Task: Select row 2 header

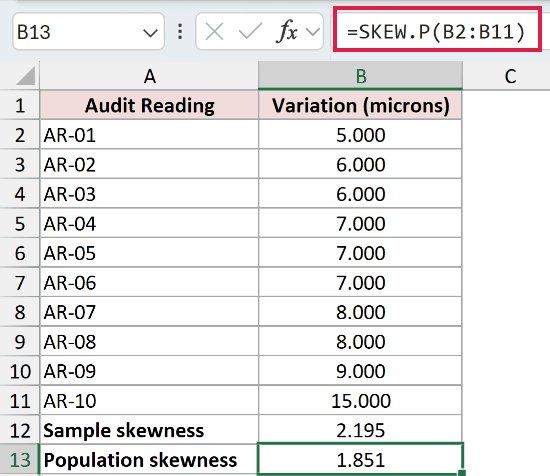Action: (20, 135)
